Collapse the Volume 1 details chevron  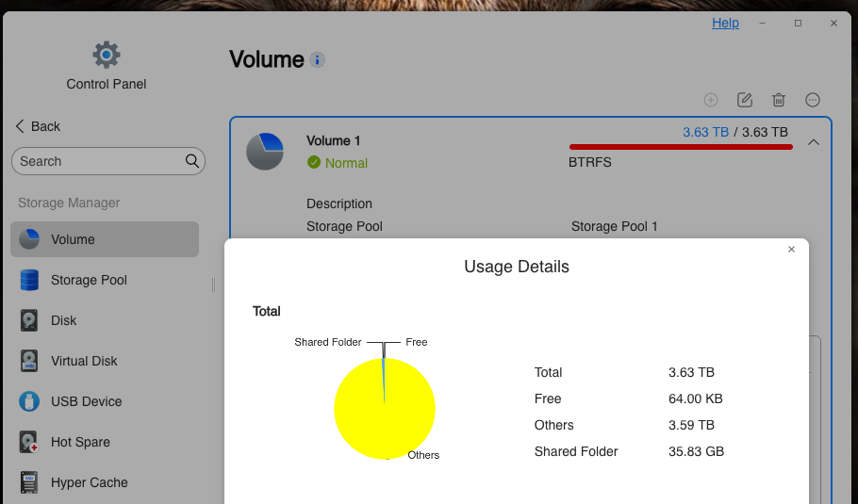coord(814,142)
